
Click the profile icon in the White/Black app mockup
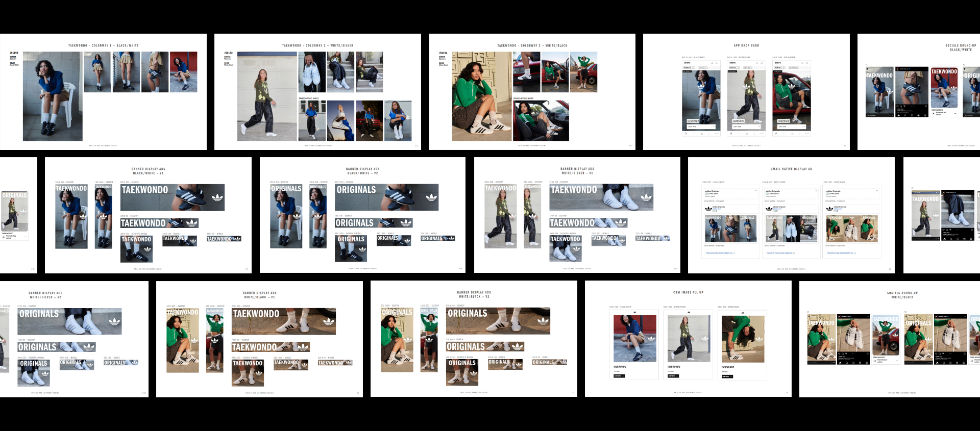806,63
